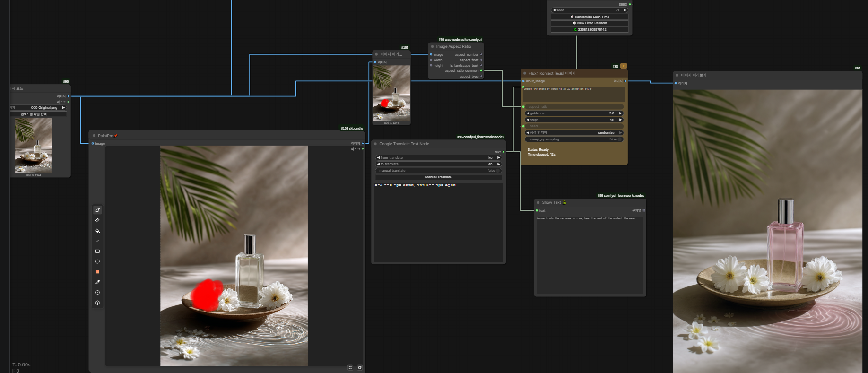Collapse the PaintPro node with its title dot
Viewport: 868px width, 373px height.
pos(94,136)
